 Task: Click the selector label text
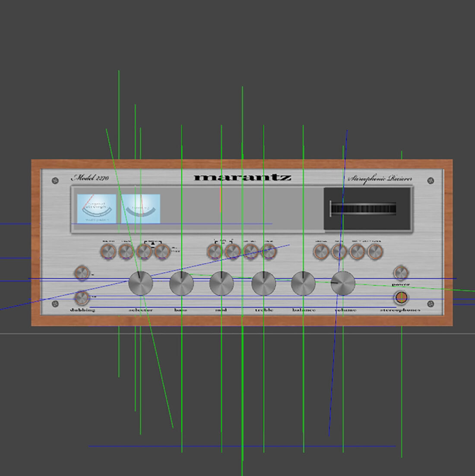pyautogui.click(x=141, y=310)
